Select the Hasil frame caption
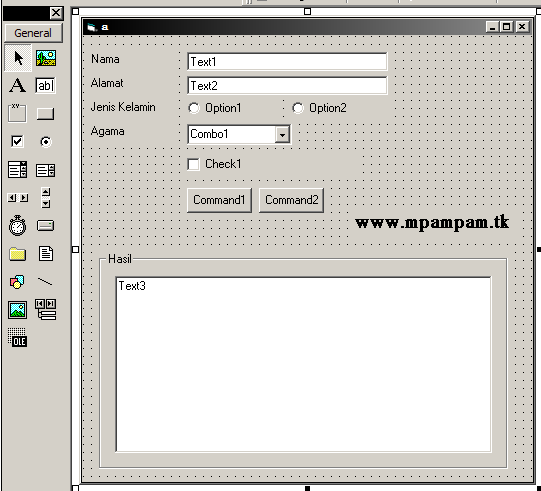 point(120,259)
